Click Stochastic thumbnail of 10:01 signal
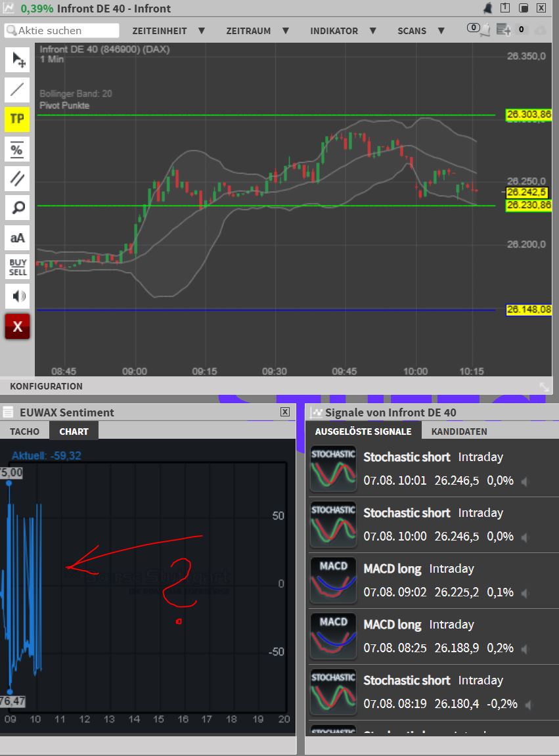Viewport: 559px width, 756px height. pyautogui.click(x=333, y=469)
